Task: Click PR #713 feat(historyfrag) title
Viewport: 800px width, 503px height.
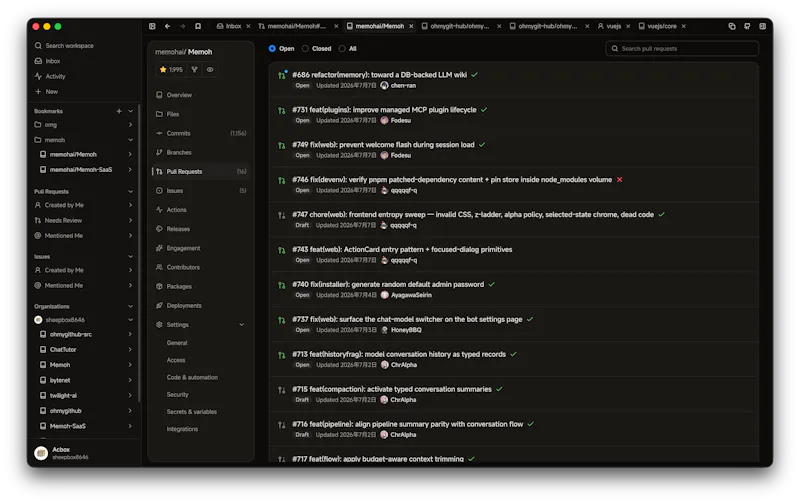Action: [399, 354]
